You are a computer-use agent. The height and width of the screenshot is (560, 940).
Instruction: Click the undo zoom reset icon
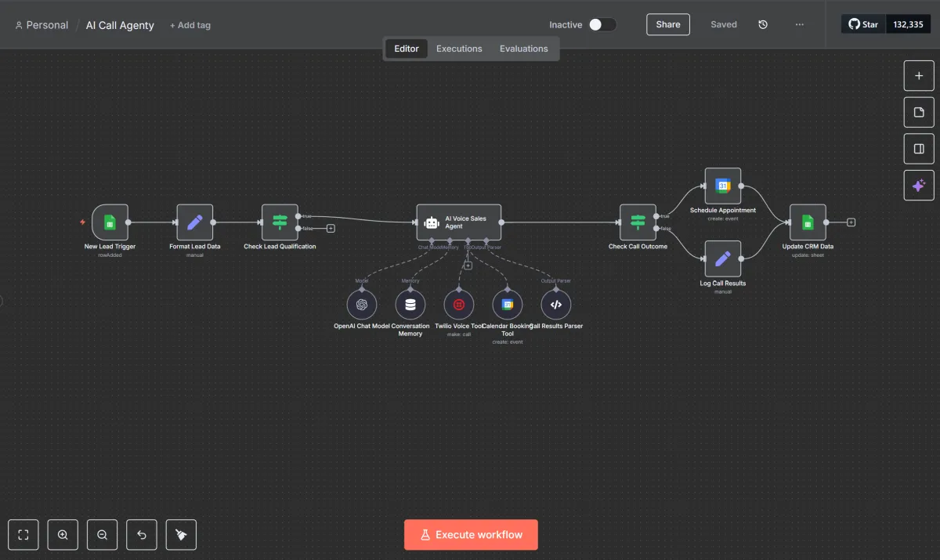[x=142, y=535]
